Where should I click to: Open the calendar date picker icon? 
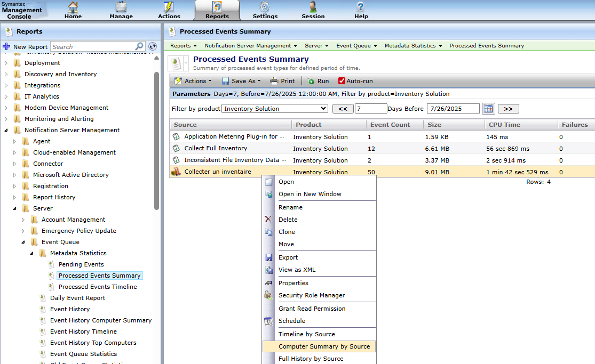488,109
